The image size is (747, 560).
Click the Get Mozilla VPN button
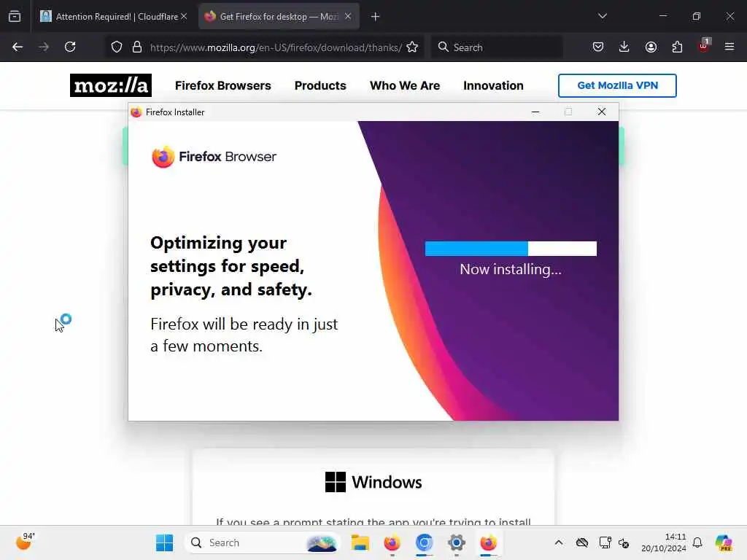coord(617,86)
